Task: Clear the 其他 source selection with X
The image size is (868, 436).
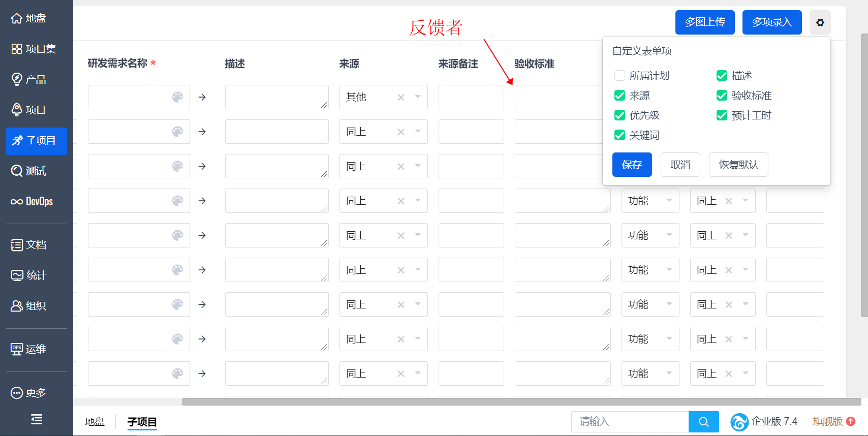Action: (401, 97)
